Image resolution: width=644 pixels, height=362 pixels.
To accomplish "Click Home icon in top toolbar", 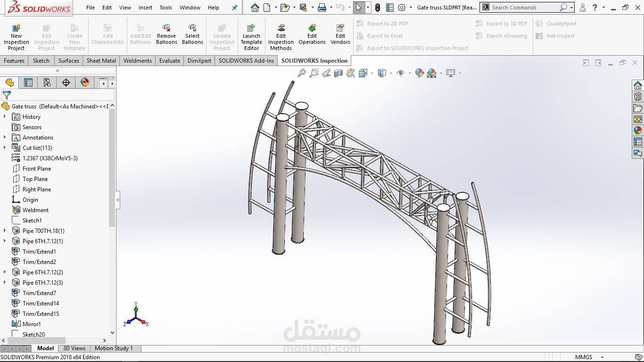I will [x=255, y=8].
